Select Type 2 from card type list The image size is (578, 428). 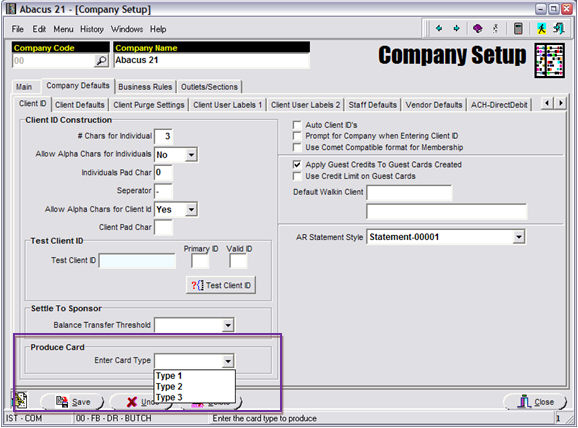(169, 387)
